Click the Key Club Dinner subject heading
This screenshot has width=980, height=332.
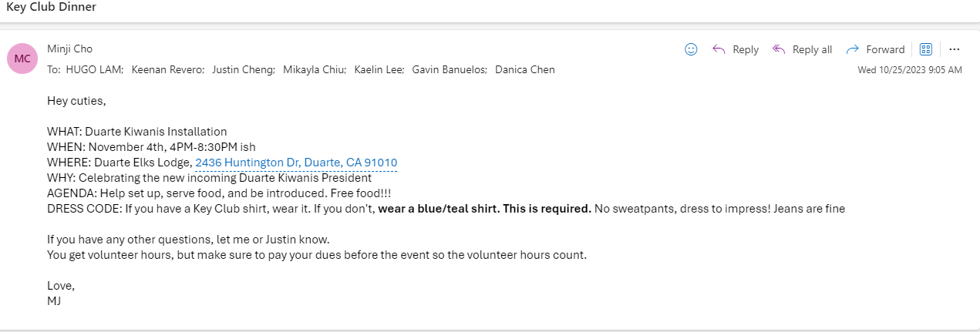(x=51, y=7)
